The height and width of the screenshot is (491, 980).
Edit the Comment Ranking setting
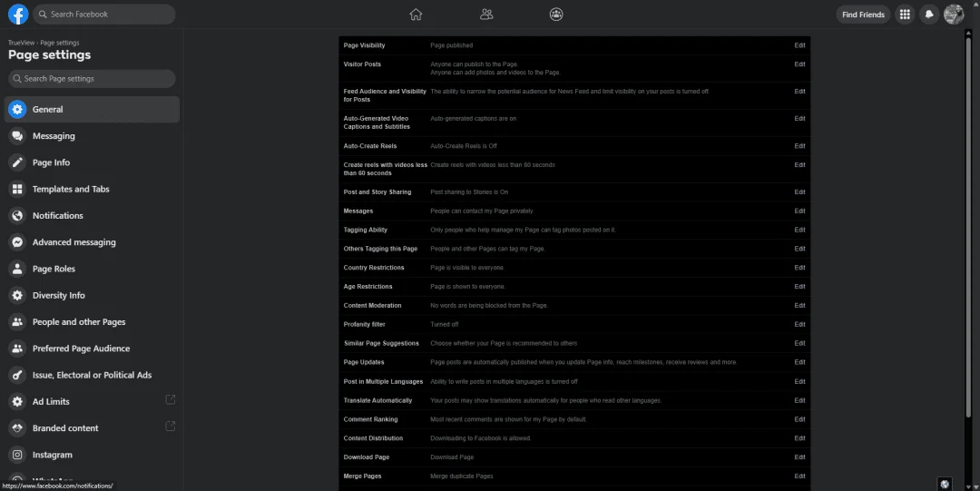click(799, 419)
